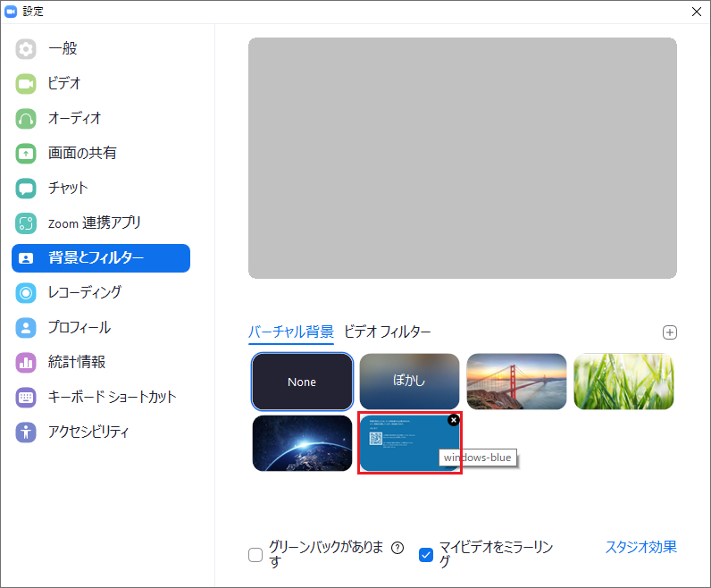711x588 pixels.
Task: Switch to Video Filters (ビデオ フィルター) tab
Action: (x=387, y=332)
